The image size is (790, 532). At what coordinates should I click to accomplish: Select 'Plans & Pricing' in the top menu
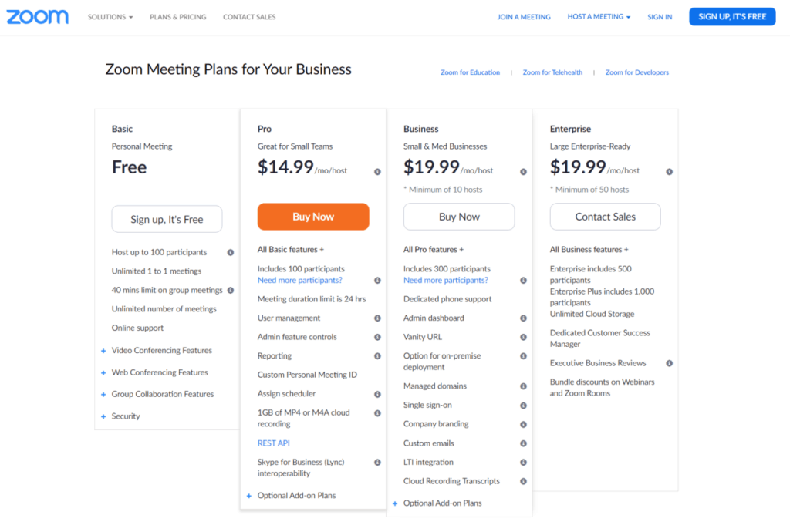pos(177,16)
